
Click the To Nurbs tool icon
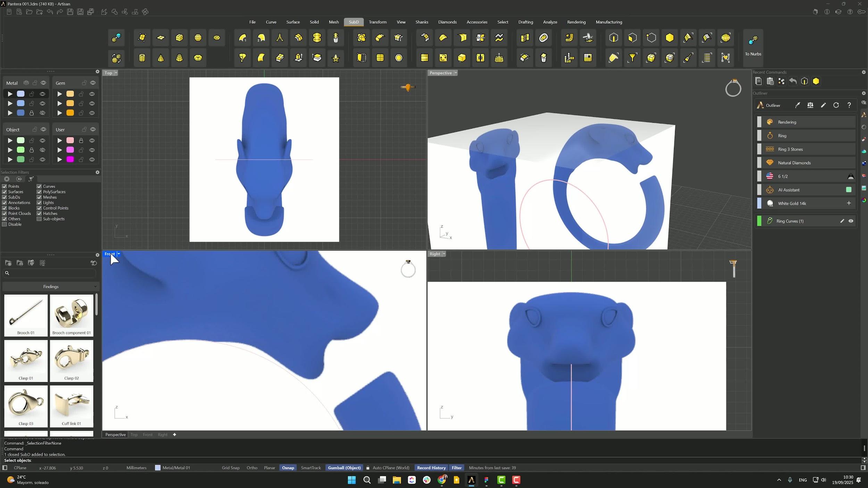coord(753,41)
